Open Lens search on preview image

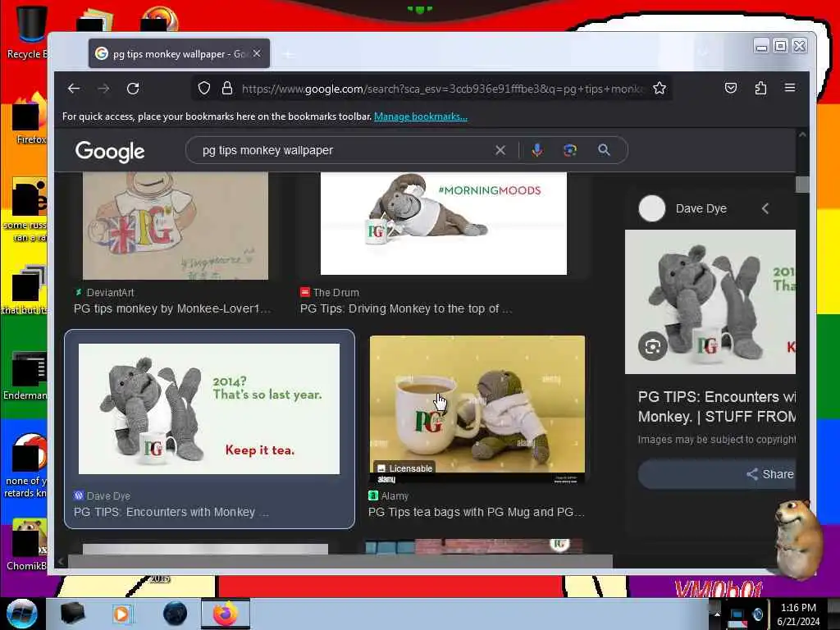652,347
